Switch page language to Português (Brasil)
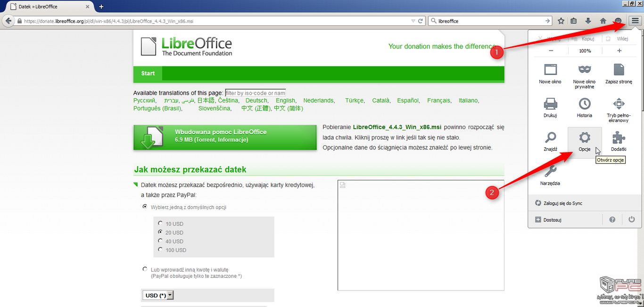644x307 pixels. tap(157, 109)
